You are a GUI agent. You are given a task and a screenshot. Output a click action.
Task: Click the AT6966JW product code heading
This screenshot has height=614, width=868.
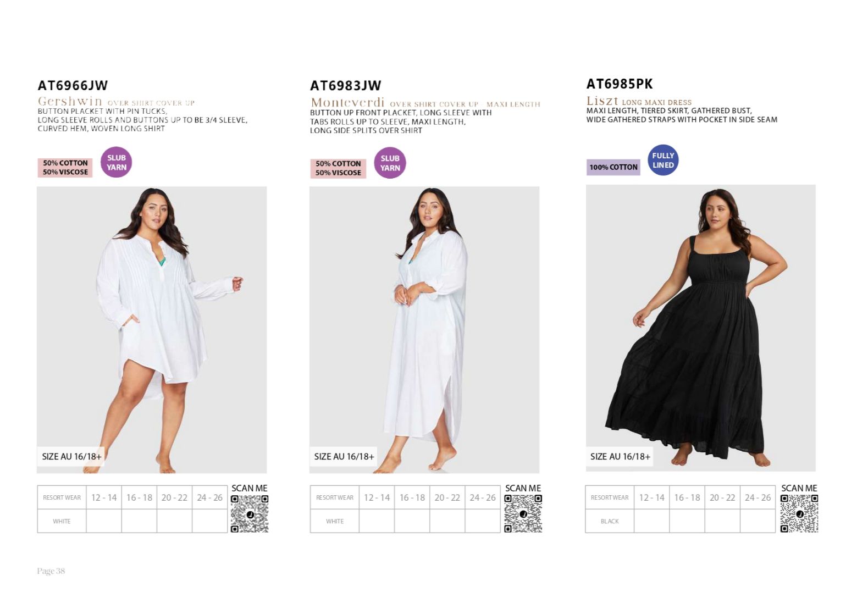(73, 86)
